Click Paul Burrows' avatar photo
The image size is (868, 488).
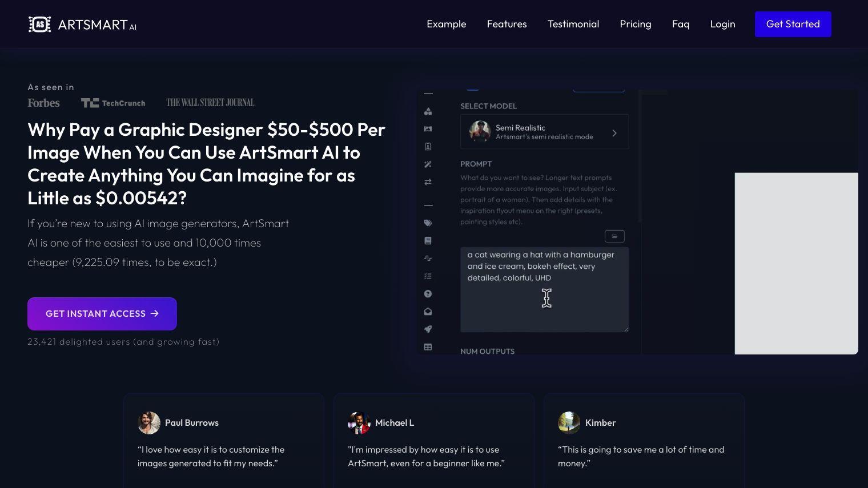(149, 423)
